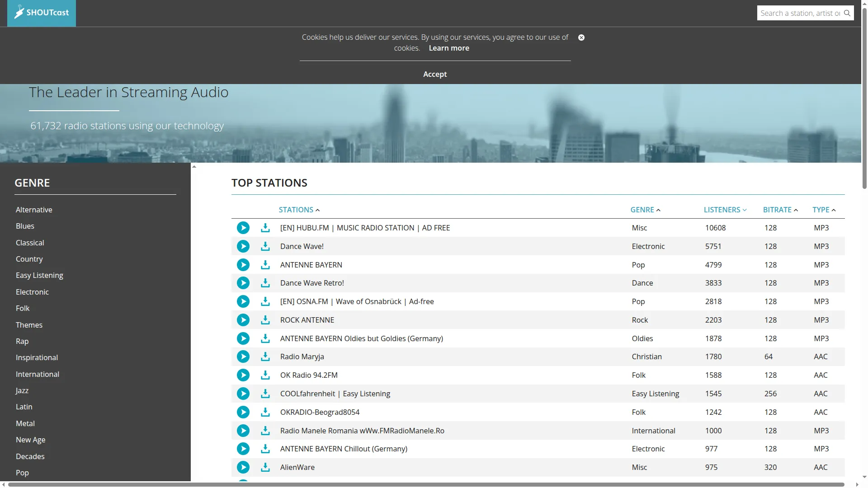Open the Themes genre
Image resolution: width=868 pixels, height=488 pixels.
coord(29,325)
